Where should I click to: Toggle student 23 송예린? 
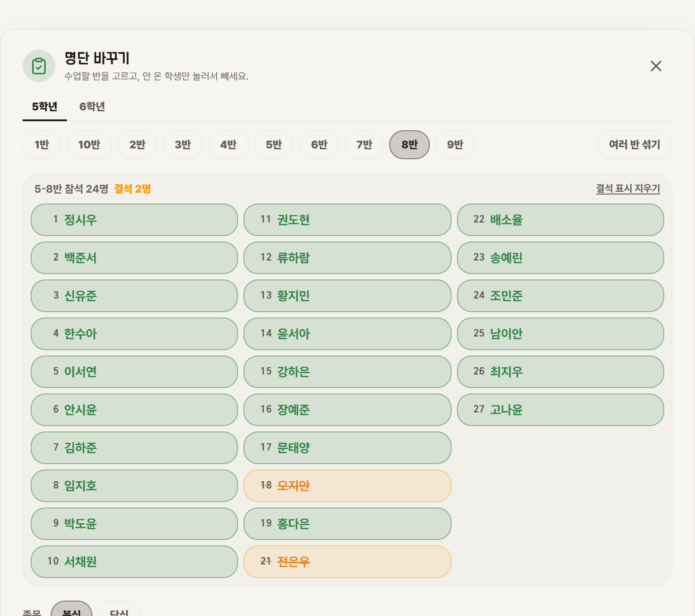click(561, 258)
